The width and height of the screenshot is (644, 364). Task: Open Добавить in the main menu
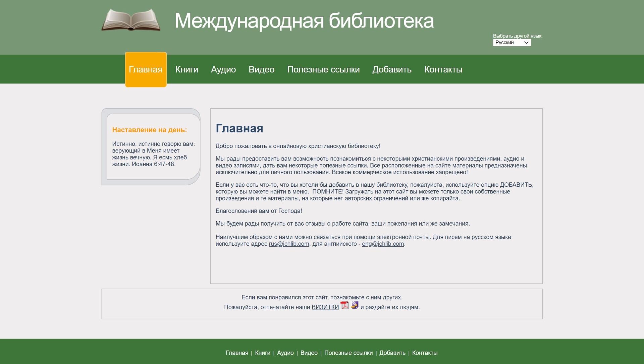[392, 69]
